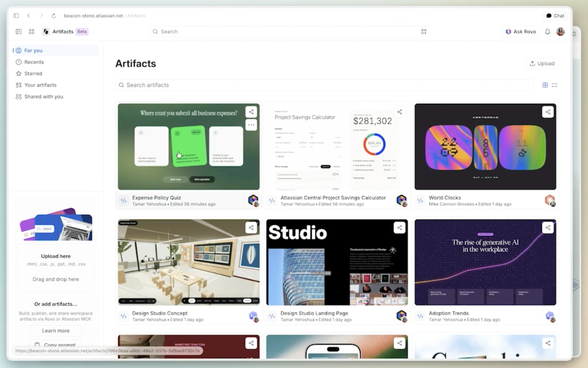Click the Adoption Trends title
The height and width of the screenshot is (368, 588).
coord(449,313)
